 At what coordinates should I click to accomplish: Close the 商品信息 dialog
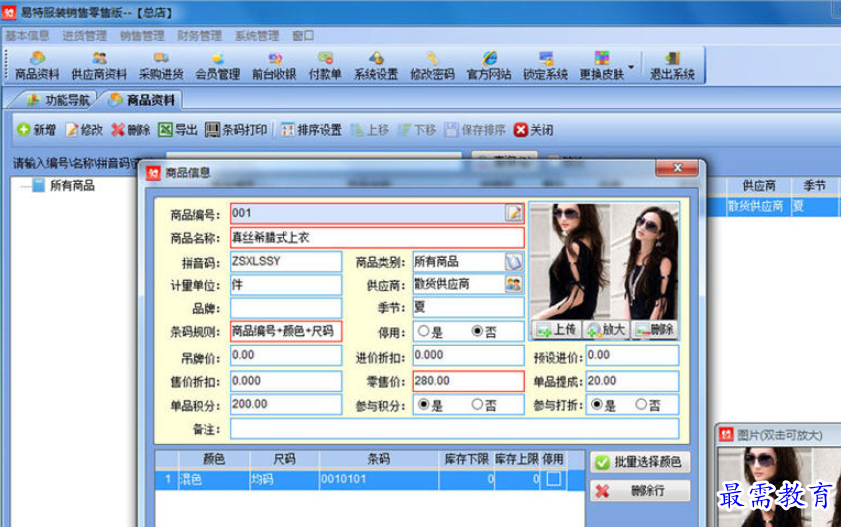(677, 168)
